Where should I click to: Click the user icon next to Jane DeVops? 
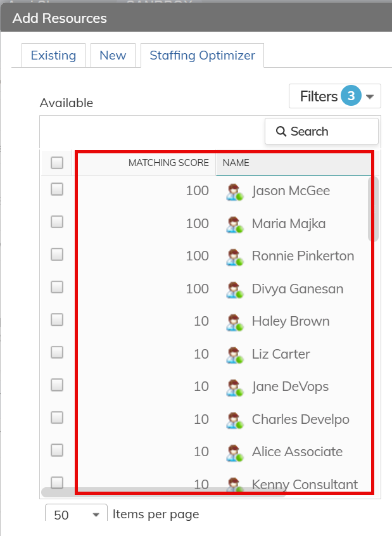(x=235, y=387)
